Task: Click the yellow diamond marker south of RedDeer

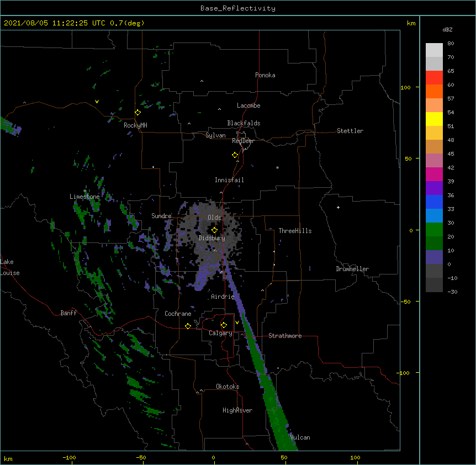Action: click(x=235, y=155)
